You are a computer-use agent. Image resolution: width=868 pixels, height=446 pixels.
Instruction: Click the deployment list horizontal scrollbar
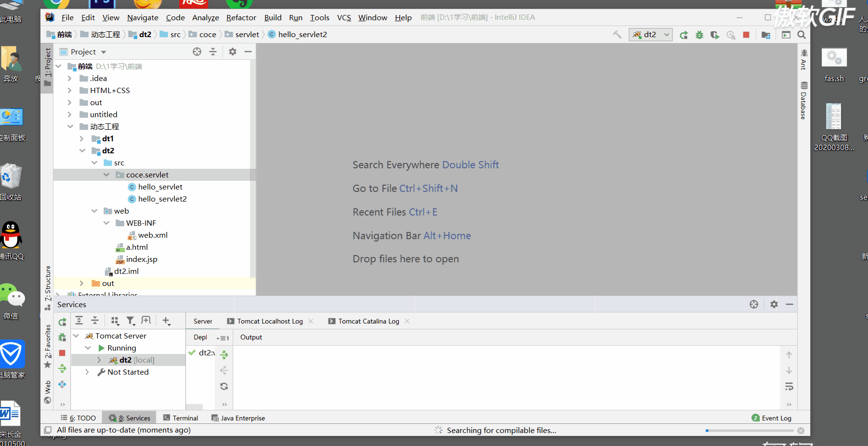[x=194, y=407]
